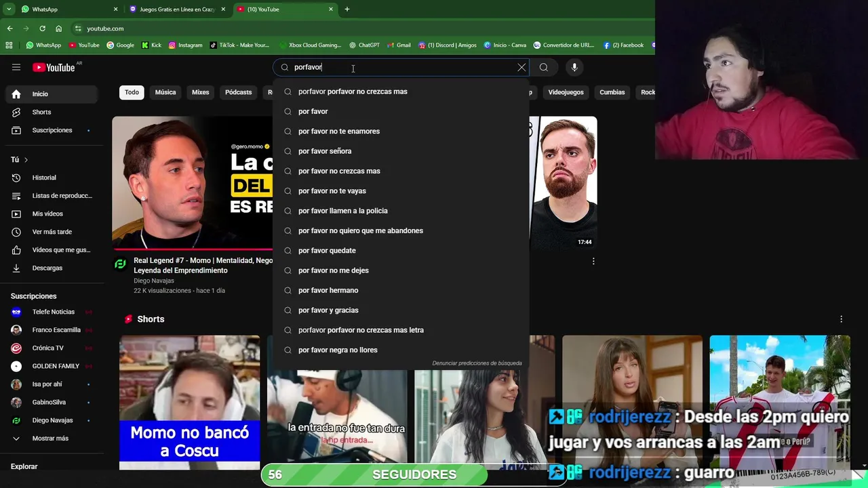Go back with the browser back arrow
The width and height of the screenshot is (868, 488).
pos(9,28)
